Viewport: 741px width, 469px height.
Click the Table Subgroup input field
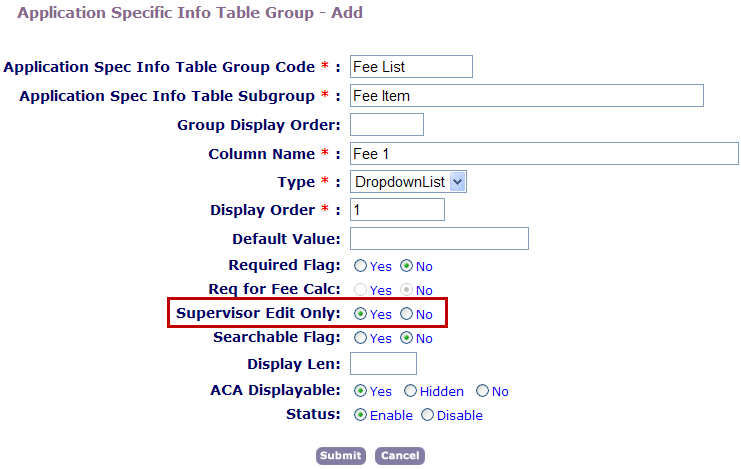point(527,96)
